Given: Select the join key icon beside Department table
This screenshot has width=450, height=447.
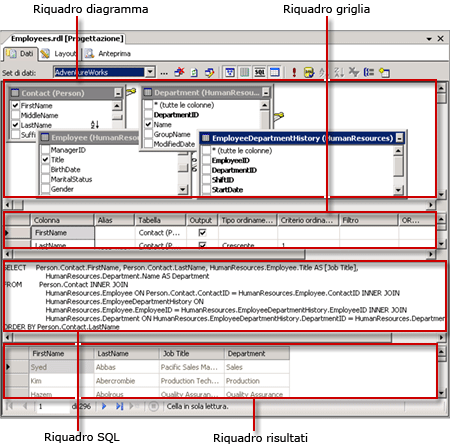Looking at the screenshot, I should click(279, 116).
